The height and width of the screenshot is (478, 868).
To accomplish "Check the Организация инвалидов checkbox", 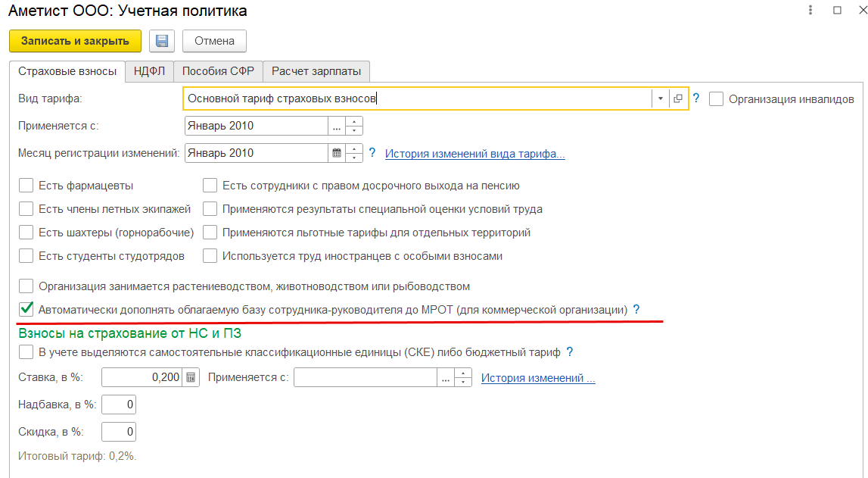I will point(715,98).
